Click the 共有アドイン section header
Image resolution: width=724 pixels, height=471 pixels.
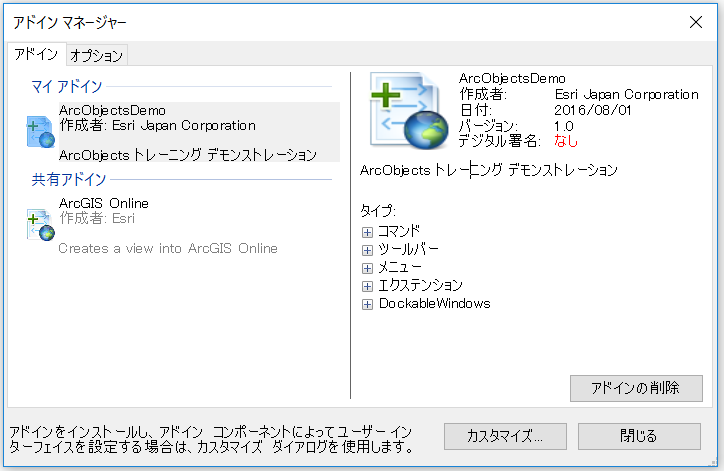(69, 179)
